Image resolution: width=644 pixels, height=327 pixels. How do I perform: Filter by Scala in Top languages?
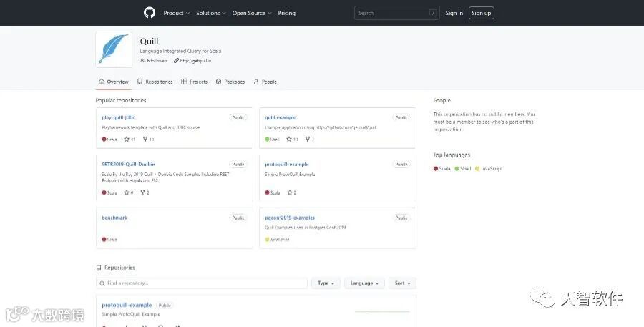click(x=442, y=168)
